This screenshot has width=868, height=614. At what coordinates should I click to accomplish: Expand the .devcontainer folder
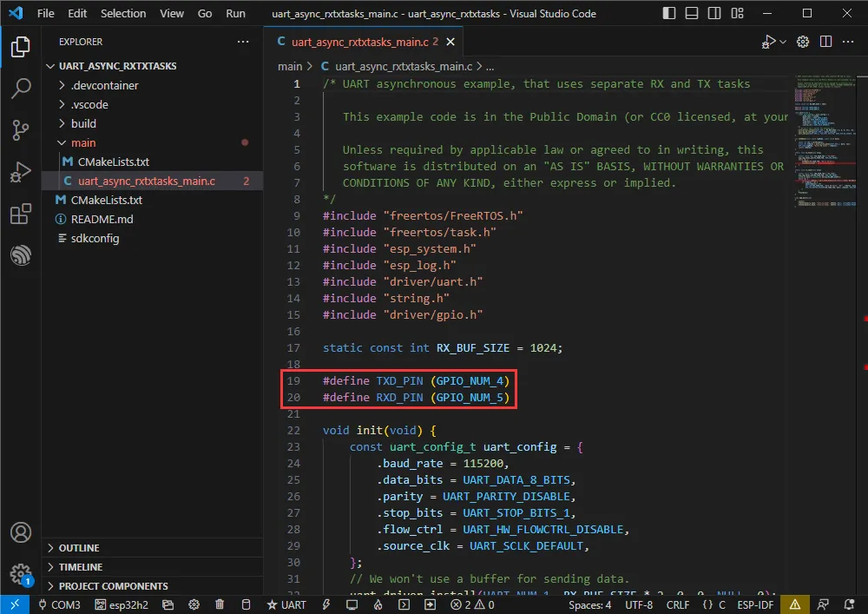tap(104, 85)
